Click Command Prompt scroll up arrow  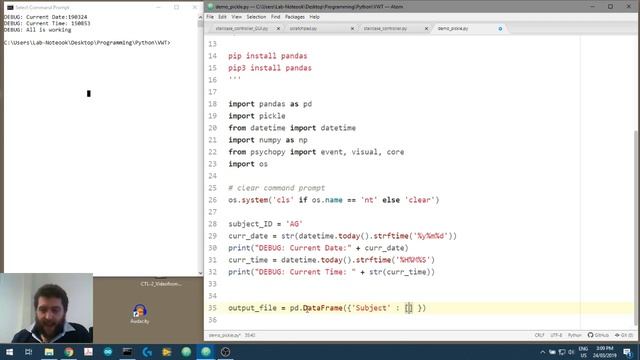tap(200, 17)
